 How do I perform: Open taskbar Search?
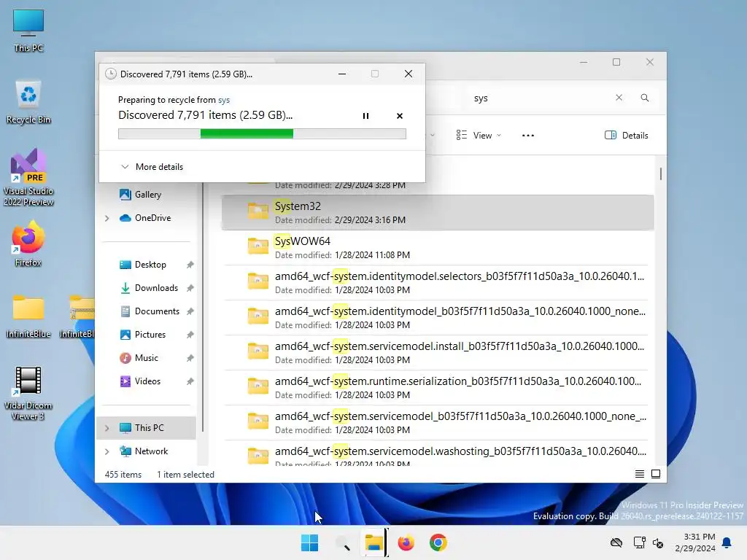[342, 542]
